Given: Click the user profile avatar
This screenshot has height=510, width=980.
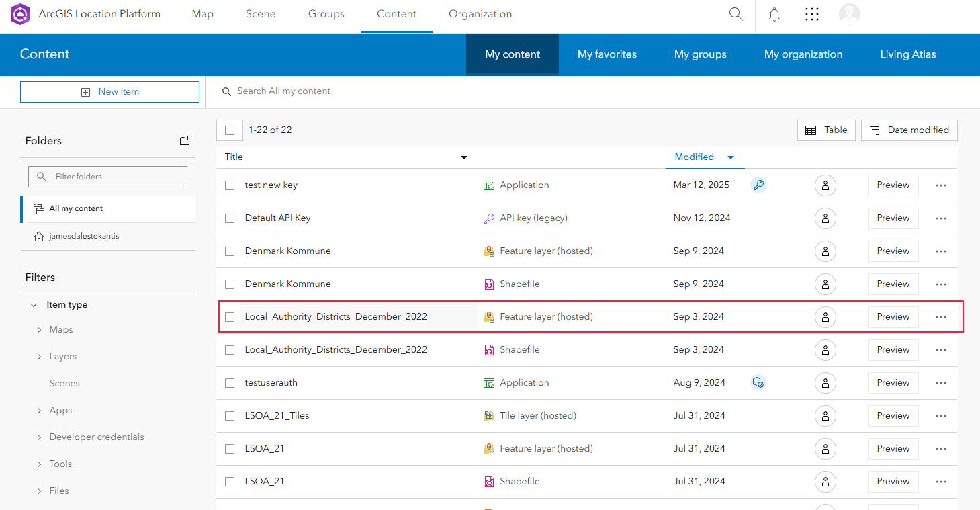Looking at the screenshot, I should click(850, 14).
